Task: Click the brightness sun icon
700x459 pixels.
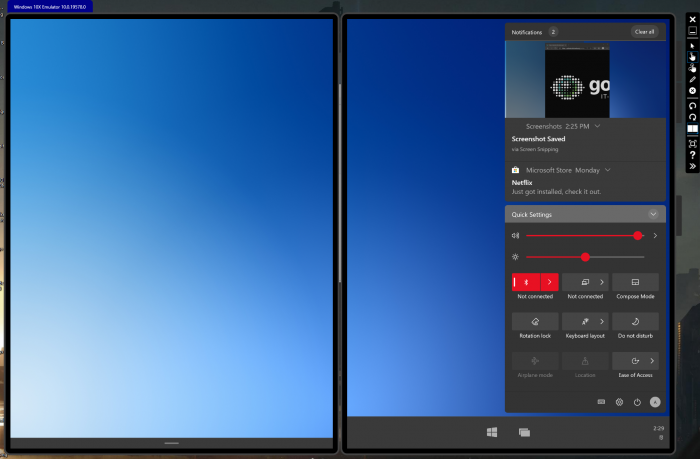Action: (x=515, y=257)
